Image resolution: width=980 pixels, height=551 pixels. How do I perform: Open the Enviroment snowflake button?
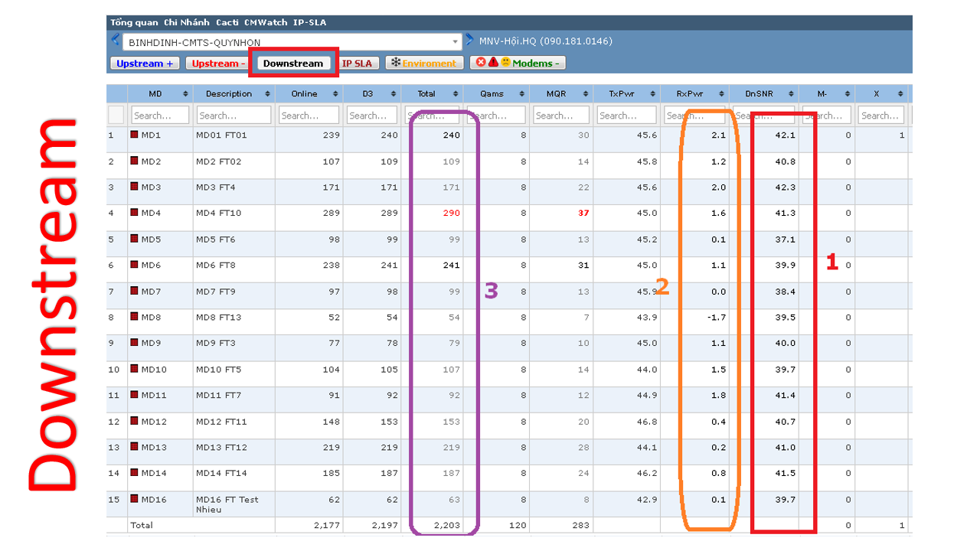point(423,64)
